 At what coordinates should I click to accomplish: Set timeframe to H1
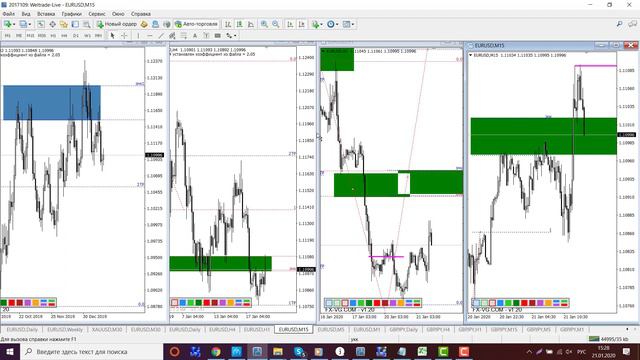53,36
